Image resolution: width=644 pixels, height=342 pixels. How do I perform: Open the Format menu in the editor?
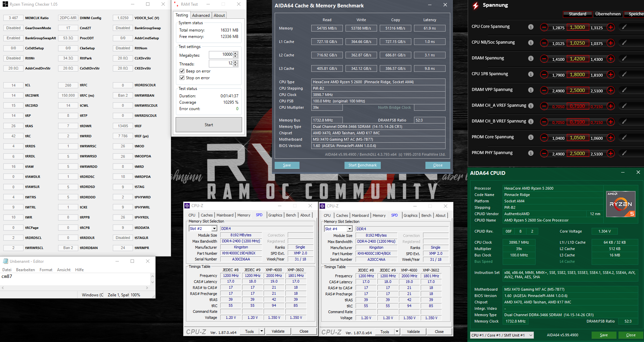(46, 270)
